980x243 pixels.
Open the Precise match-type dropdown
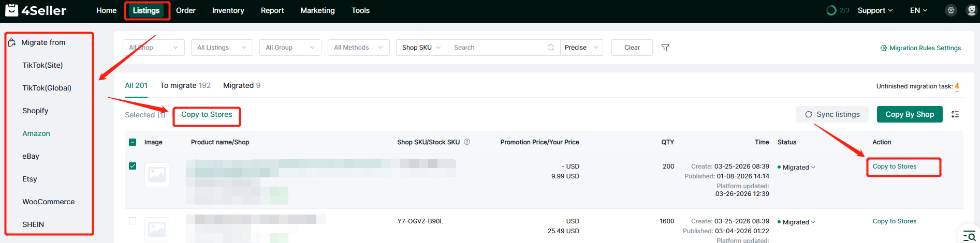pyautogui.click(x=581, y=48)
